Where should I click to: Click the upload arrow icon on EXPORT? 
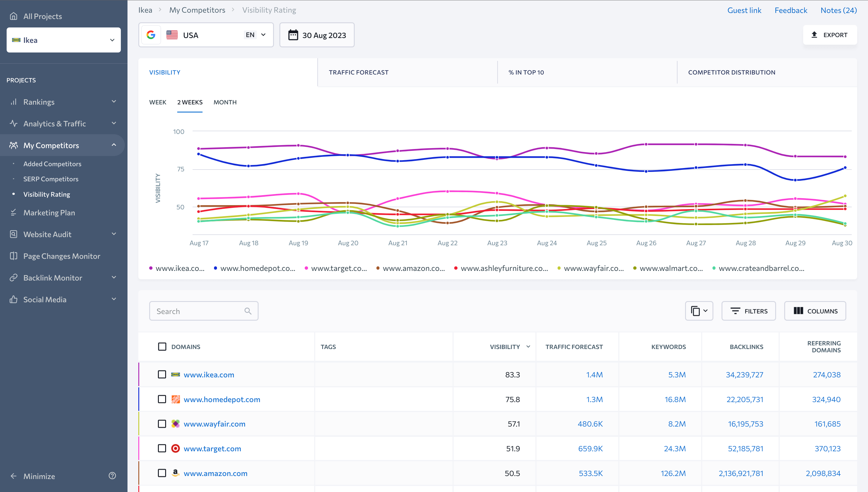814,34
